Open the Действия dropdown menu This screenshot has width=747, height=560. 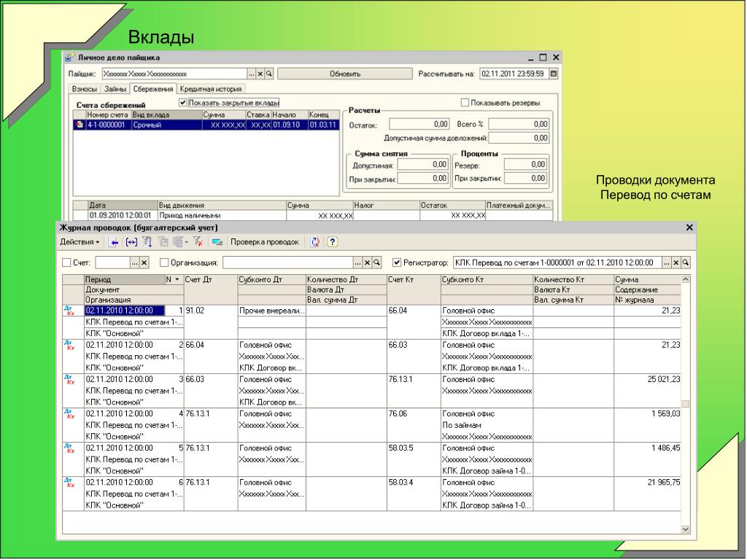coord(80,241)
